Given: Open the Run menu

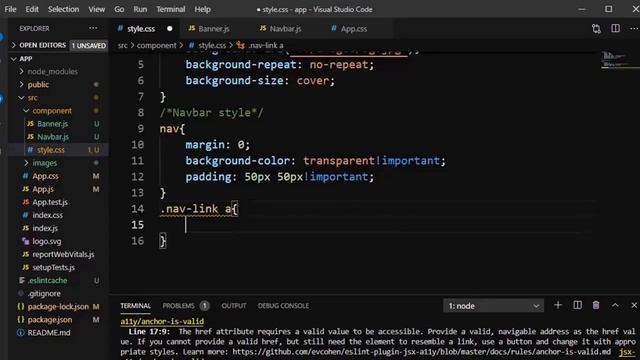Looking at the screenshot, I should (x=140, y=9).
